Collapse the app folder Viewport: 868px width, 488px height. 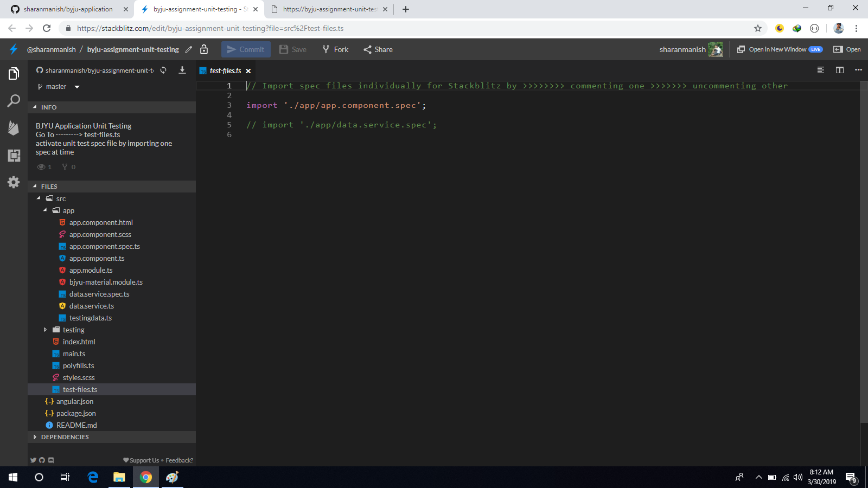click(x=45, y=210)
